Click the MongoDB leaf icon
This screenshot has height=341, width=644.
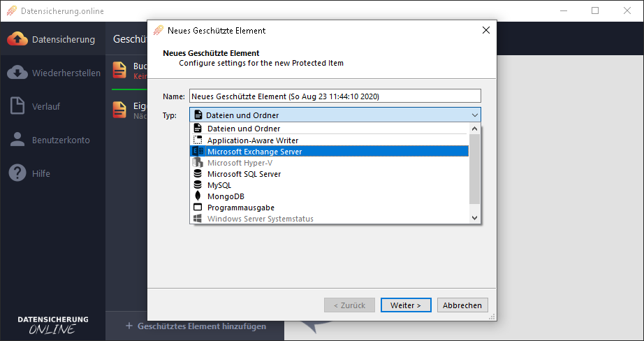coord(198,196)
